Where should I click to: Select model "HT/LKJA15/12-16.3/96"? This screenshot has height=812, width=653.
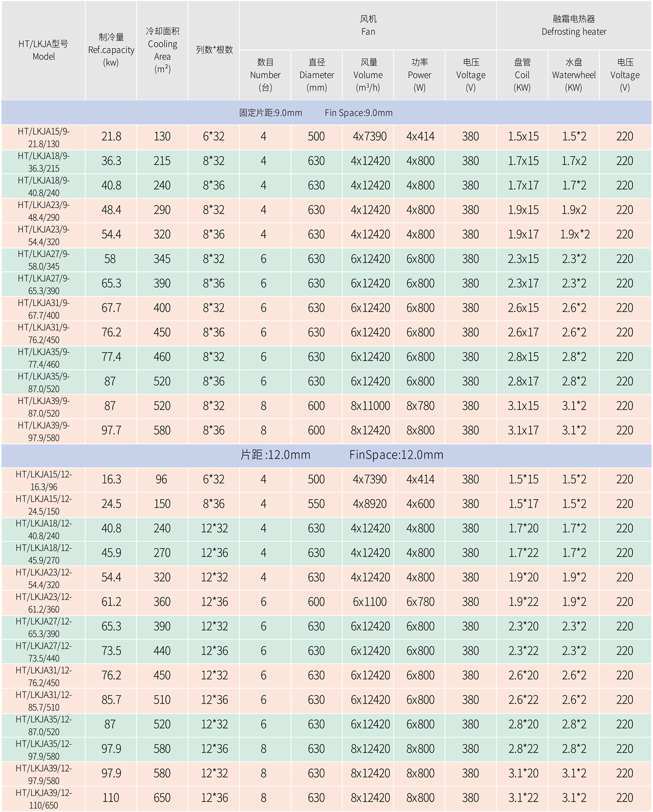click(x=44, y=480)
